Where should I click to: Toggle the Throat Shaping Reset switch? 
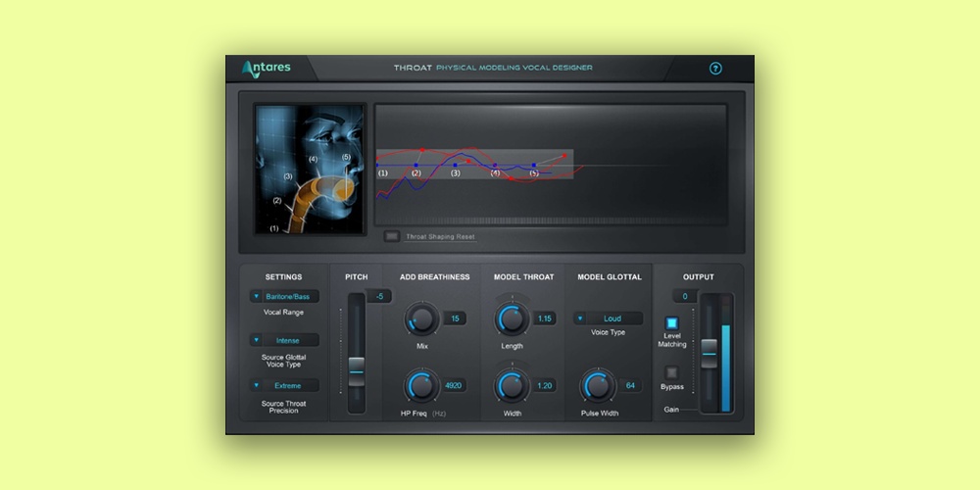click(x=392, y=236)
